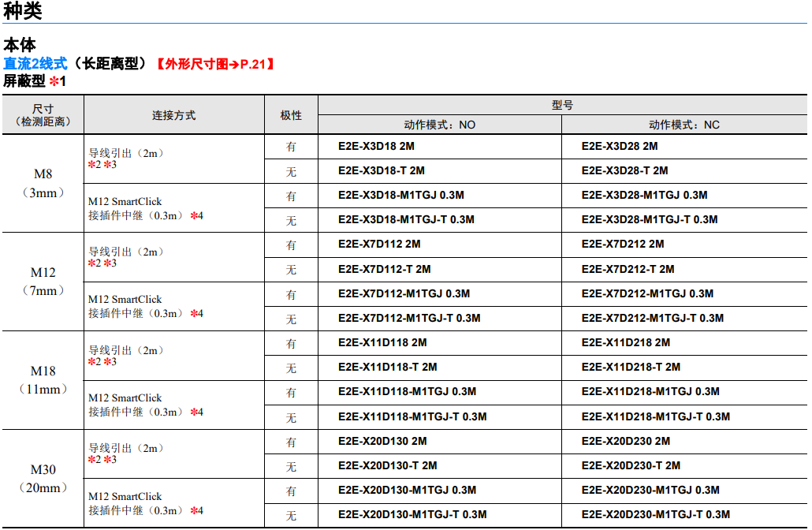Select model E2E-X11D118-M1TGJ 0.3M

point(408,392)
